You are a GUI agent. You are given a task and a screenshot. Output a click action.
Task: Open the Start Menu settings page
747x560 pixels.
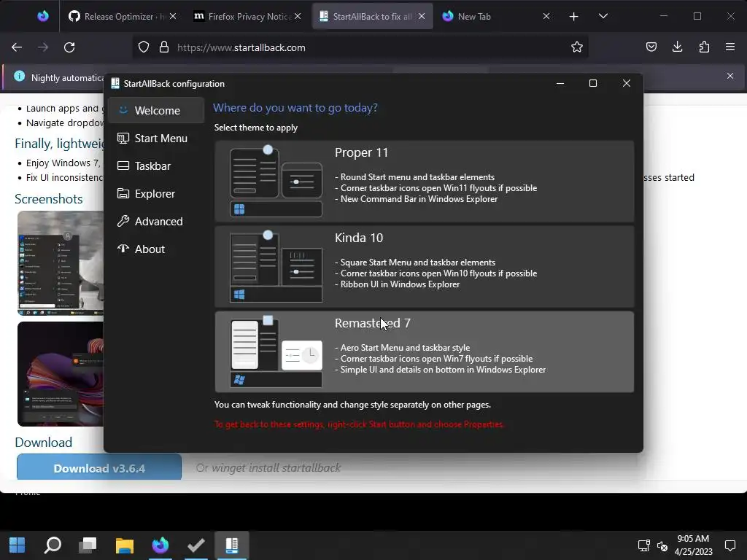coord(156,138)
